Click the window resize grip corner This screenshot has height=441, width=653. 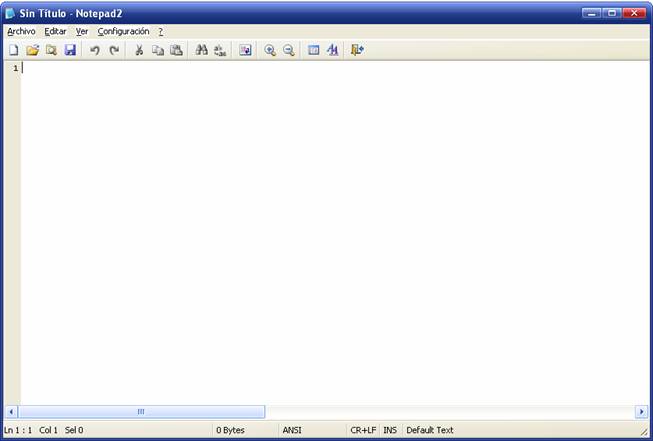click(x=644, y=431)
